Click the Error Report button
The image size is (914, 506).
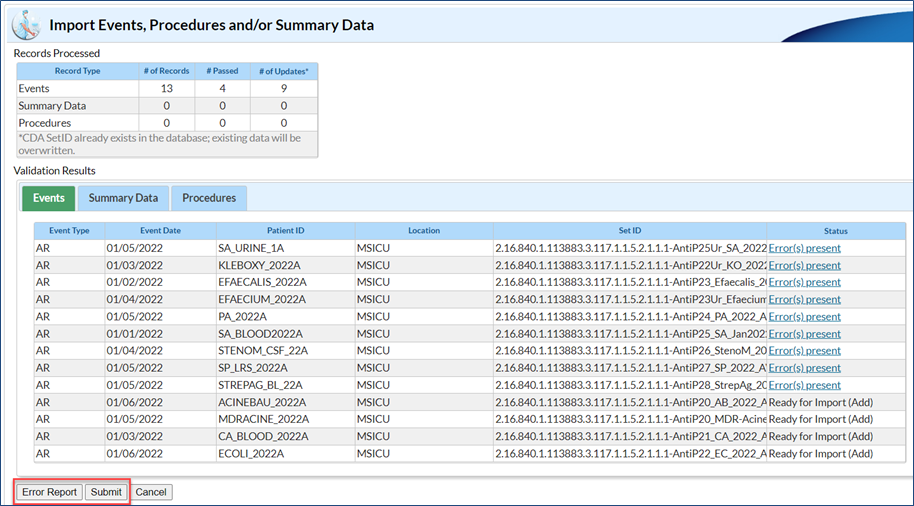[x=50, y=492]
